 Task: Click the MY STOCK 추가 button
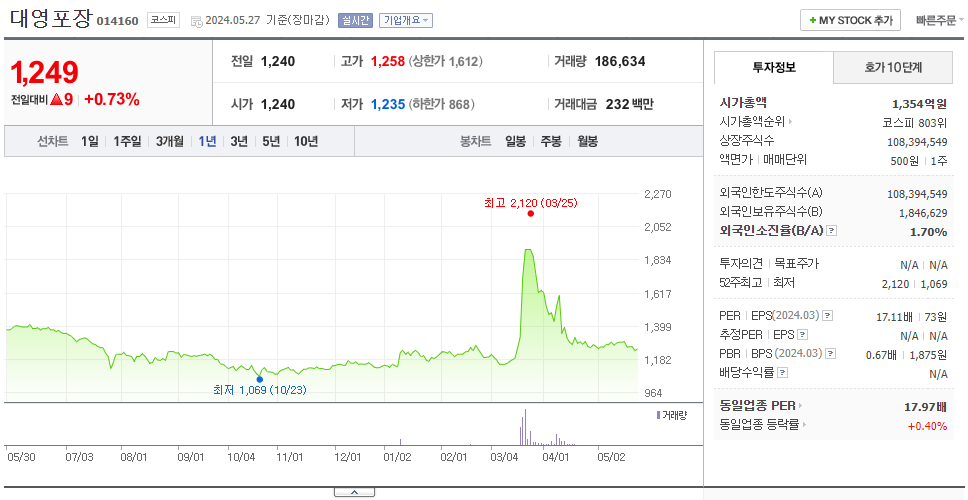[x=851, y=20]
